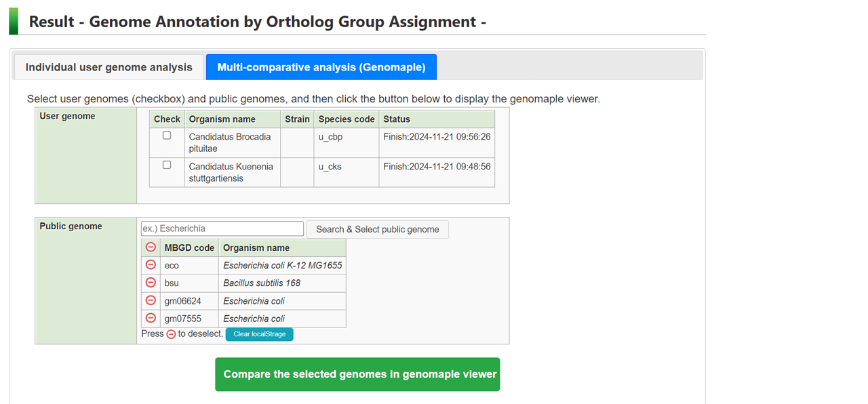The width and height of the screenshot is (868, 404).
Task: Tick the Candidatus Kuenenia stuttgartiensis checkbox
Action: click(x=167, y=165)
